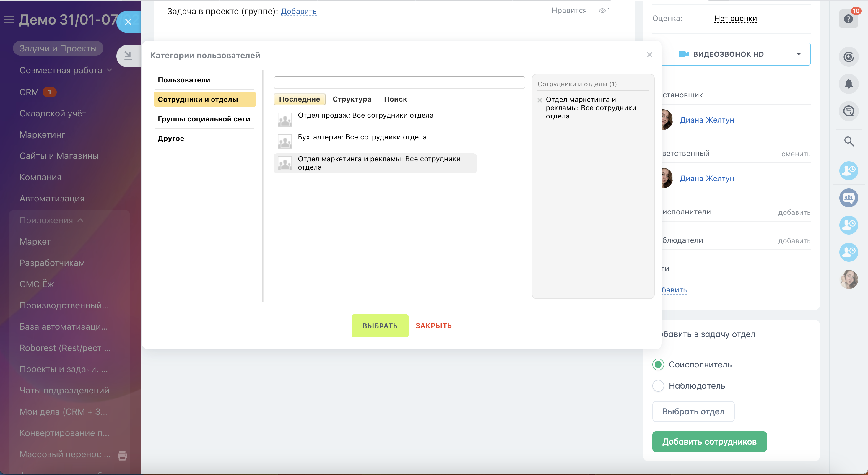Click the group chat bubble icon
Screen dimensions: 868x475
tap(849, 198)
